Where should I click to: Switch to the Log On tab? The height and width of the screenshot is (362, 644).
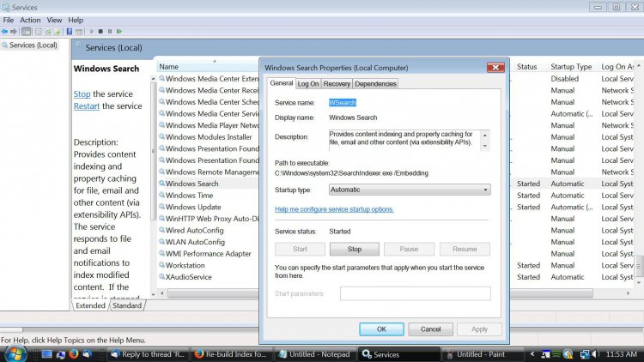pos(308,84)
